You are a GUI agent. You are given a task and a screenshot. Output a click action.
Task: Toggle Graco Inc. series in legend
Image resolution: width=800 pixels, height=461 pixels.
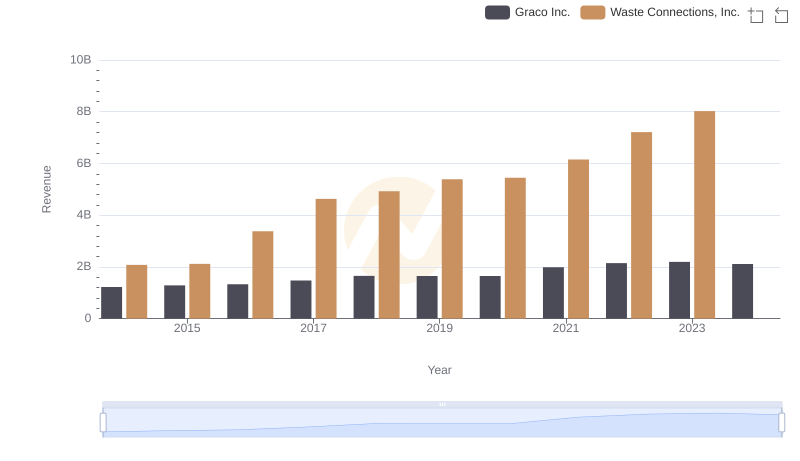[527, 12]
